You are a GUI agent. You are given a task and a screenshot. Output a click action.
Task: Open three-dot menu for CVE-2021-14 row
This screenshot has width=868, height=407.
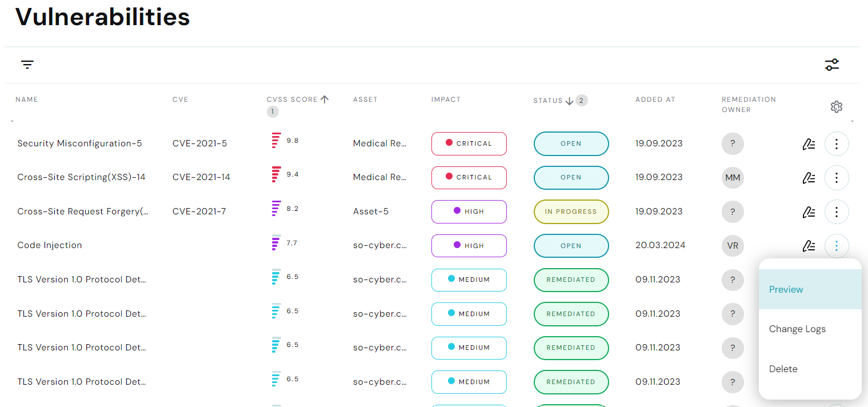pos(837,178)
